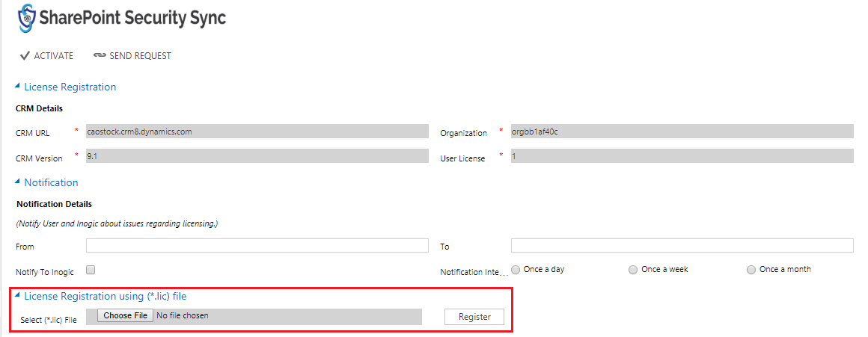This screenshot has height=337, width=868.
Task: Select Once a day notification interval
Action: [516, 270]
